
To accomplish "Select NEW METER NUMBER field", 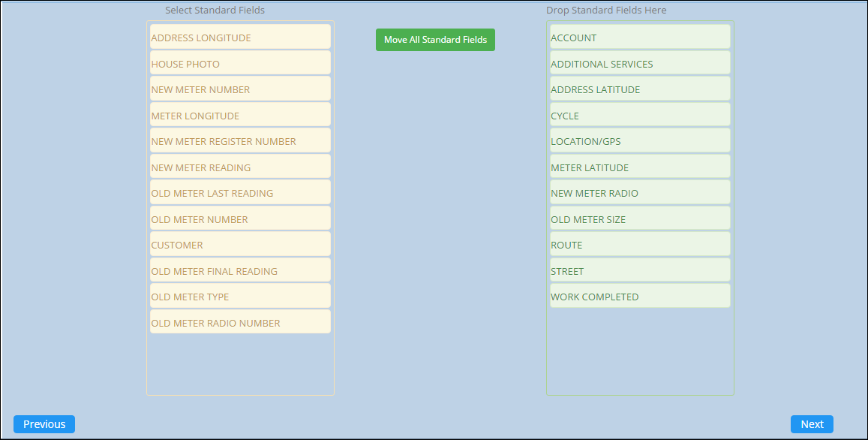I will 240,89.
